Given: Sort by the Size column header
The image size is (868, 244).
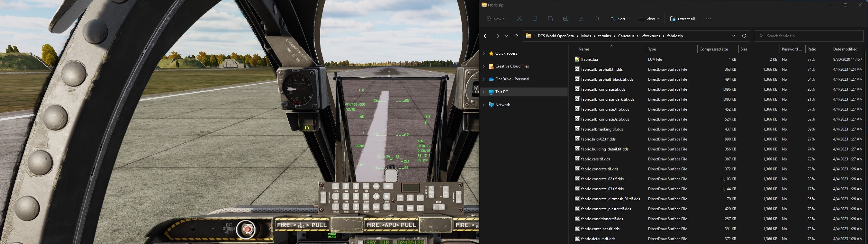Looking at the screenshot, I should point(758,49).
